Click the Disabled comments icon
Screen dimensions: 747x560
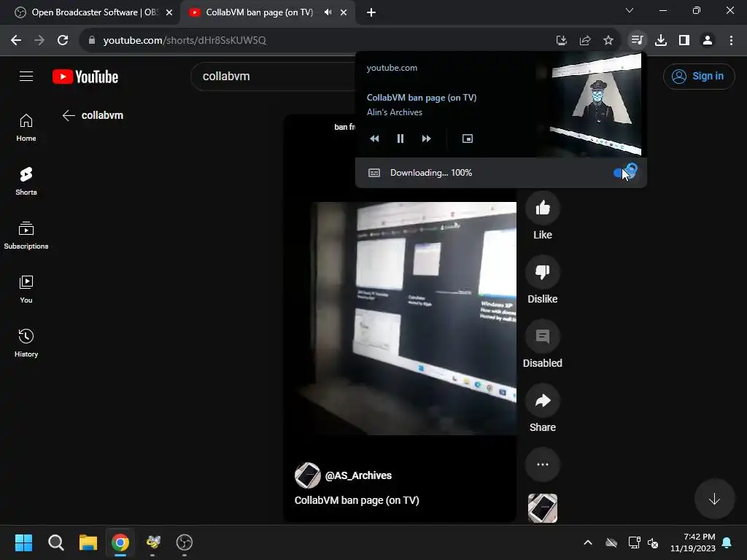(x=543, y=336)
